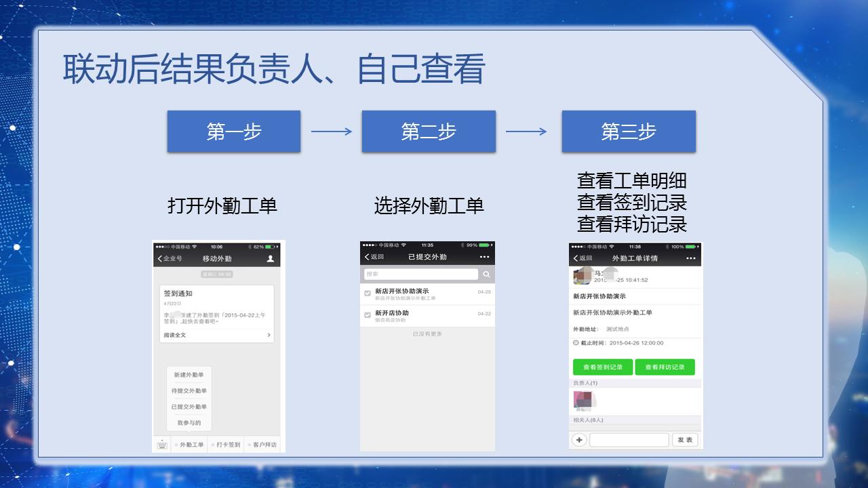The width and height of the screenshot is (868, 488).
Task: Tap the 返回 back arrow on 已提交外勤
Action: [x=367, y=257]
